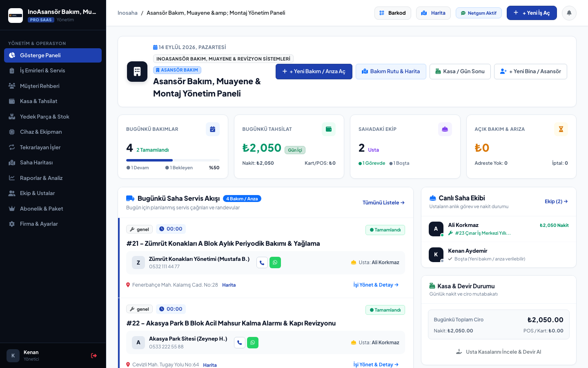
Task: Click the hourglass icon in Açık Bakım card
Action: (x=561, y=129)
